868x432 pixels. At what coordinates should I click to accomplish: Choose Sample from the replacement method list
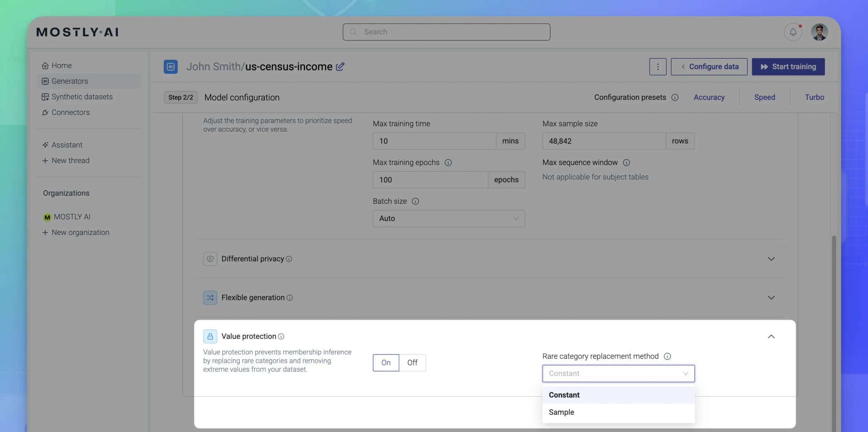[561, 412]
